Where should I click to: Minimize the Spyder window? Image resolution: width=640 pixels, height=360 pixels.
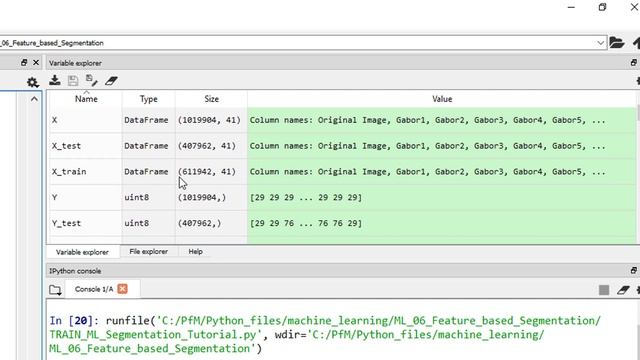tap(571, 7)
